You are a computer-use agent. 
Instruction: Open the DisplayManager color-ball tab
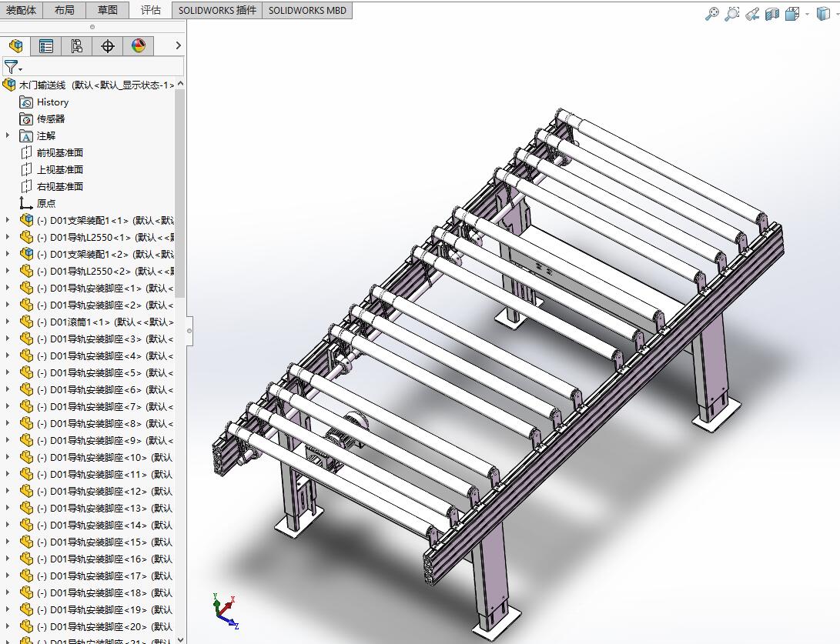pos(139,46)
